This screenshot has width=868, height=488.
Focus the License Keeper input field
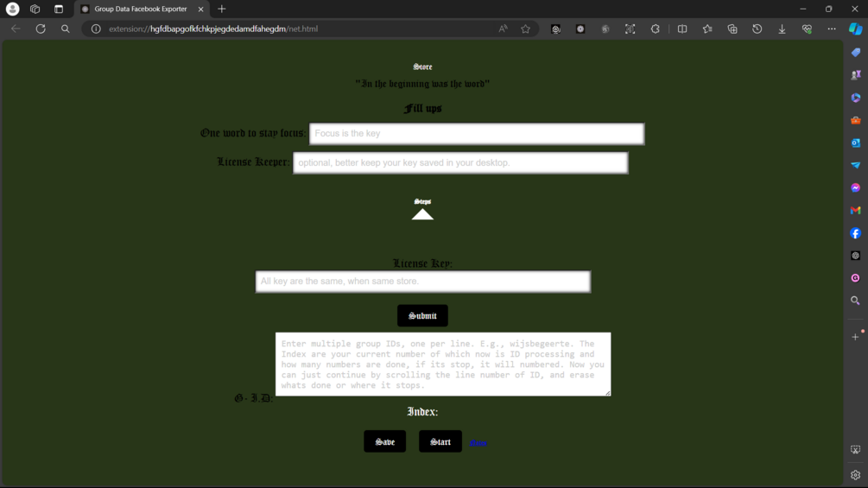[x=460, y=162]
